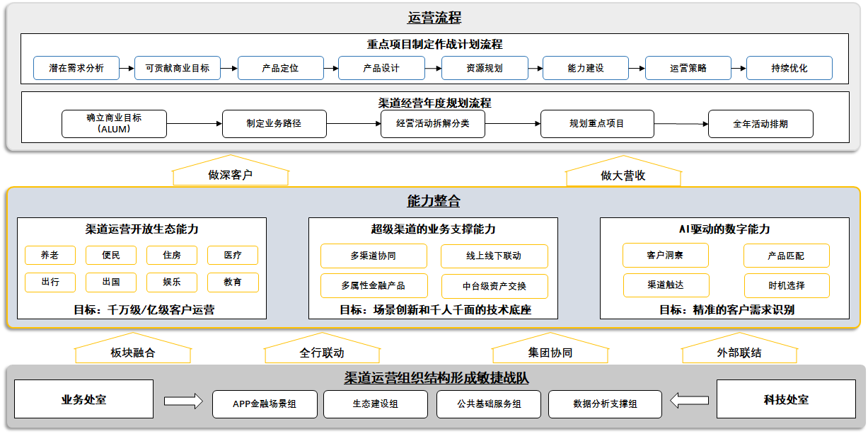Select the 做大营收 upward arrow shape

click(623, 171)
